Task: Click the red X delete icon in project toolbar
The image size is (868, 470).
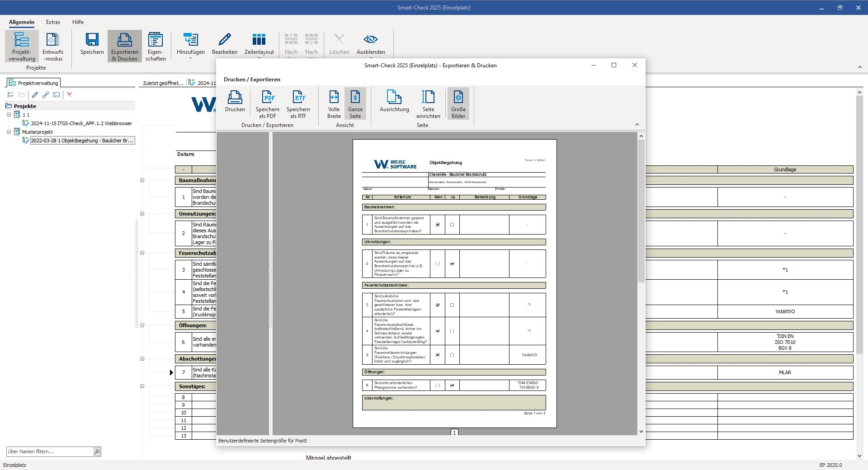Action: tap(70, 95)
